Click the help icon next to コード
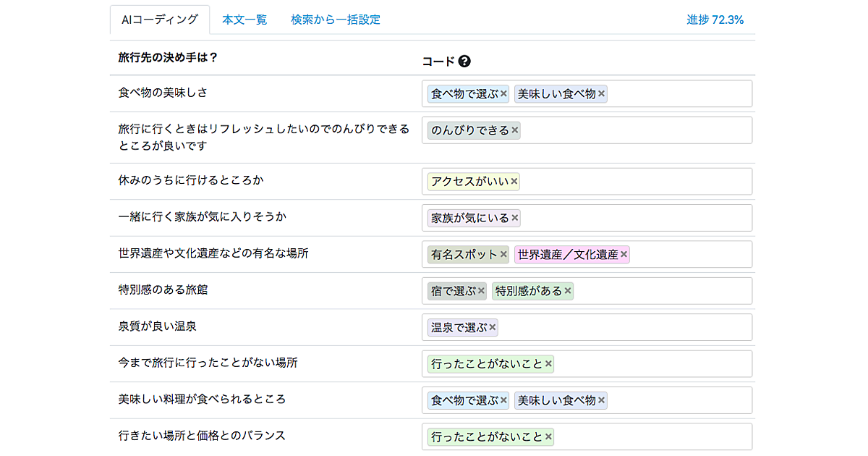This screenshot has width=868, height=456. tap(464, 62)
